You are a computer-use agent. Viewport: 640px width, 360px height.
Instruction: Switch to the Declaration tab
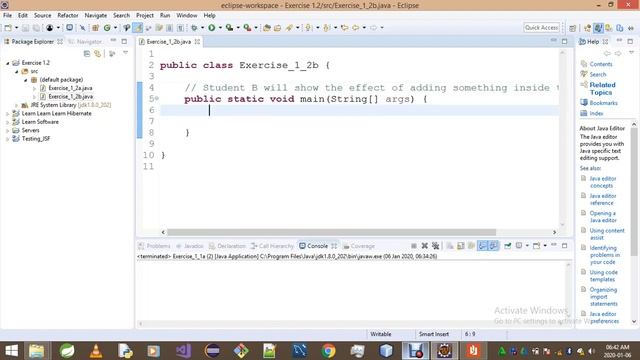click(227, 246)
